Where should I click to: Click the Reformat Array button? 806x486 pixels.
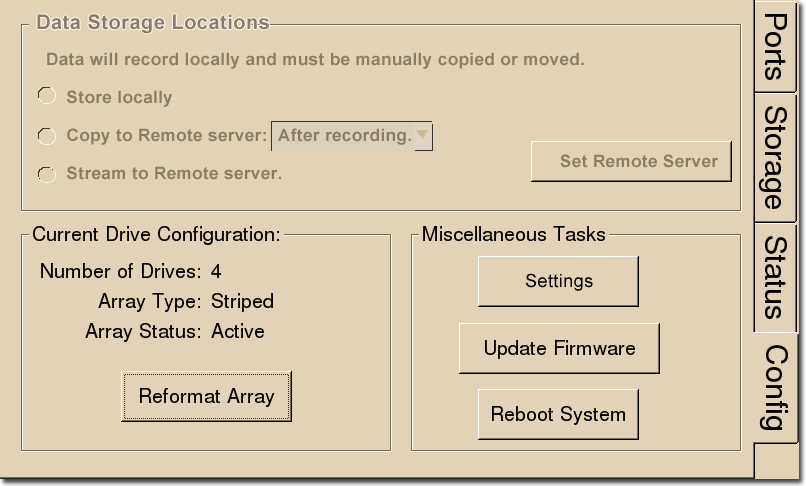207,397
